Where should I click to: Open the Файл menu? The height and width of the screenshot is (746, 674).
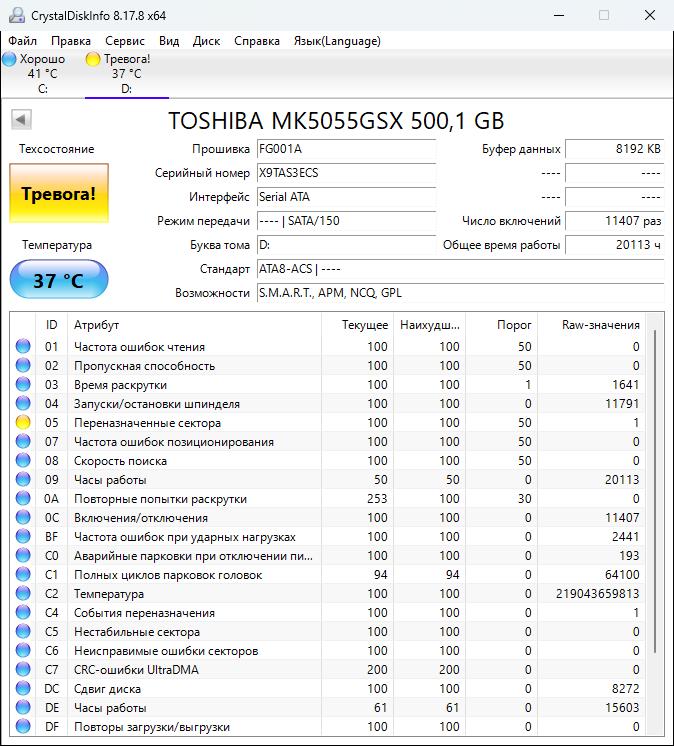[x=22, y=41]
